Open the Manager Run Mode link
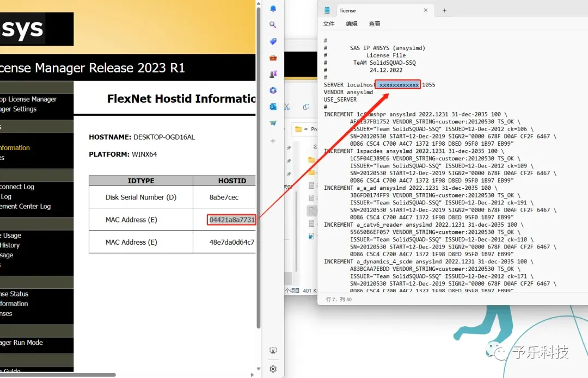 point(21,343)
